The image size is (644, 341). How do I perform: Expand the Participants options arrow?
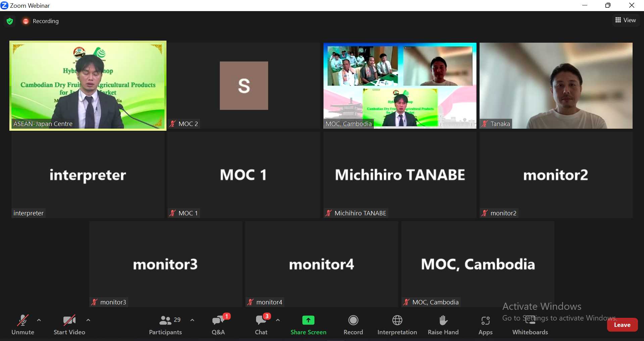click(192, 320)
